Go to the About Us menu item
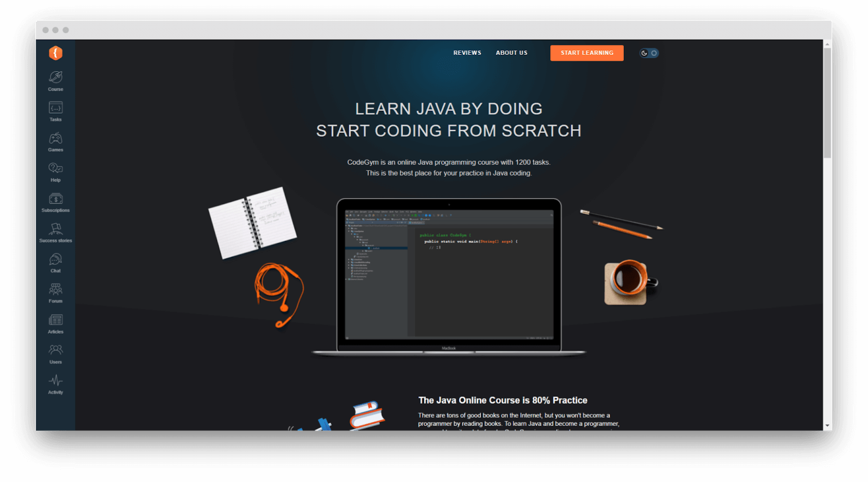 point(512,53)
